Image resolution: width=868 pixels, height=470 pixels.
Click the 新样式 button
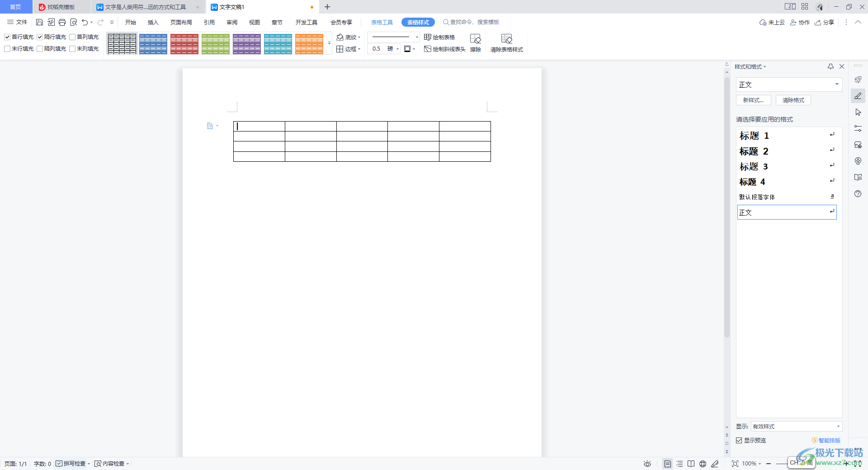tap(753, 100)
